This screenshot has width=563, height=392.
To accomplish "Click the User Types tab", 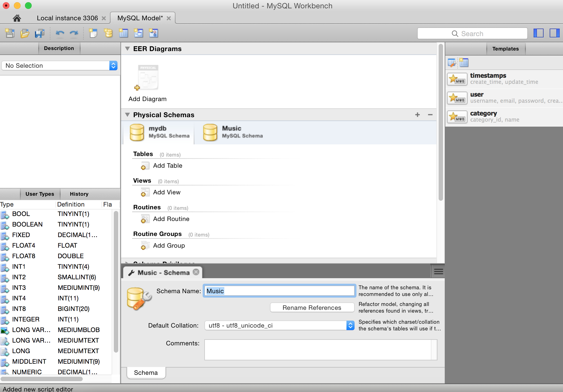I will point(40,194).
